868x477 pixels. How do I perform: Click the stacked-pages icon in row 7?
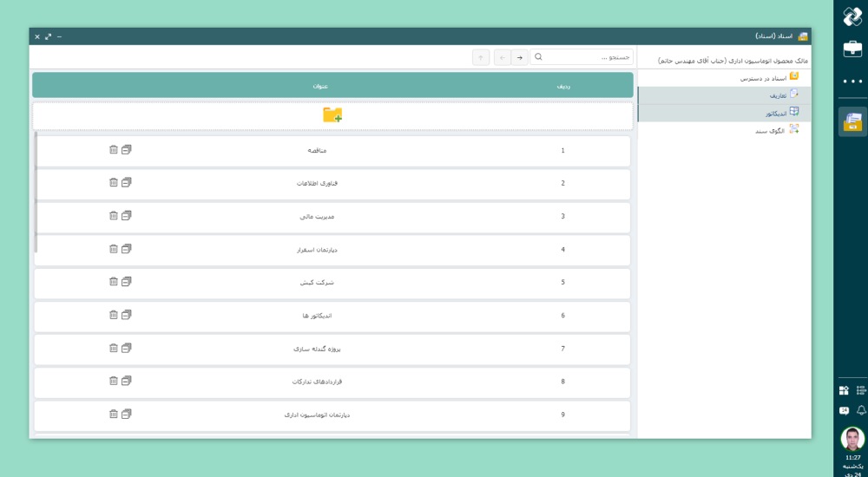click(x=126, y=348)
